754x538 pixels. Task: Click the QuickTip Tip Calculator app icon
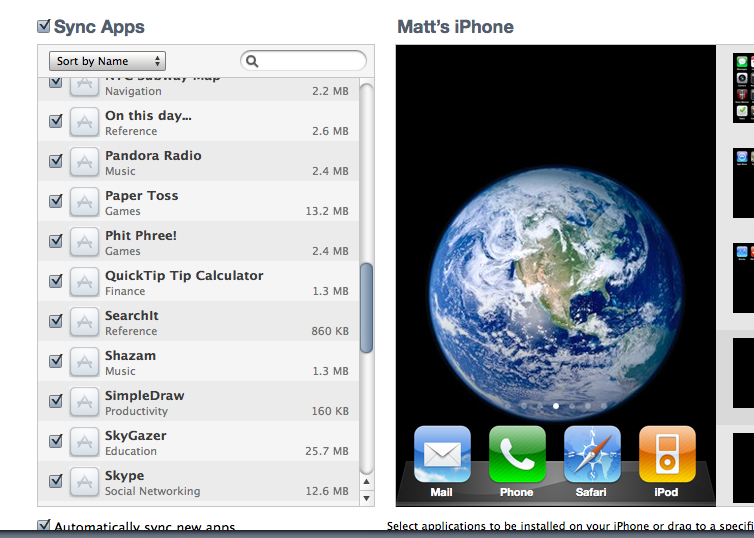coord(84,281)
